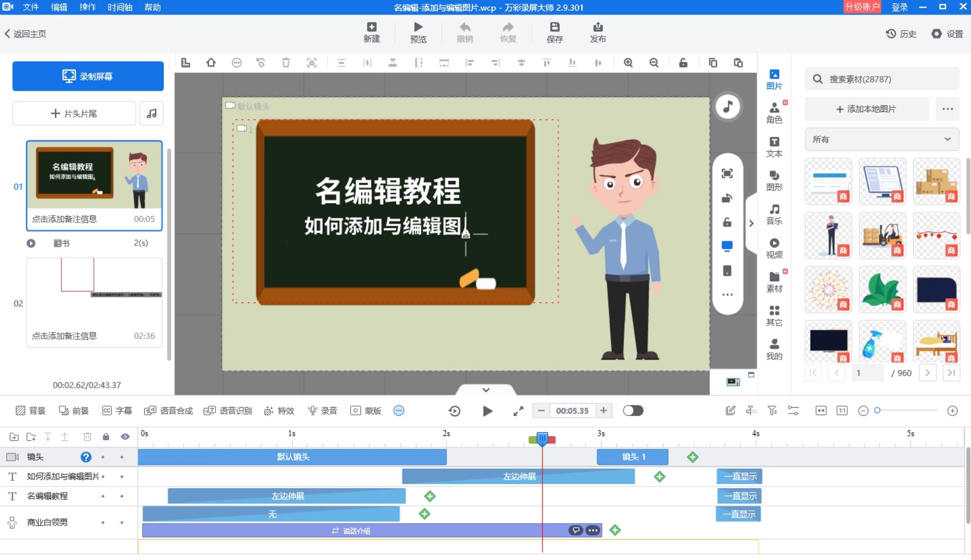The height and width of the screenshot is (560, 971).
Task: Click the lock icon in timeline header
Action: click(x=106, y=437)
